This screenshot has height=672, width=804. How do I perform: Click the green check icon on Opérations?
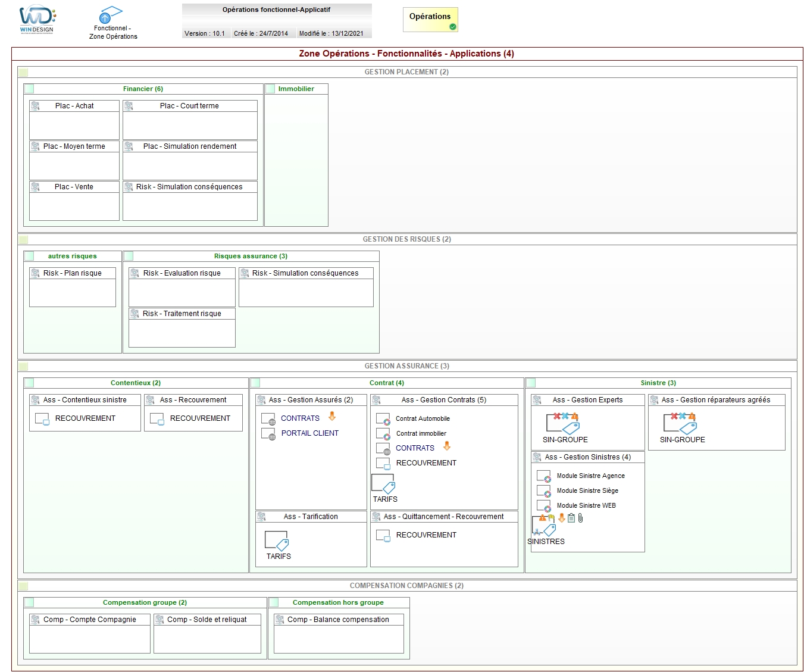(453, 27)
